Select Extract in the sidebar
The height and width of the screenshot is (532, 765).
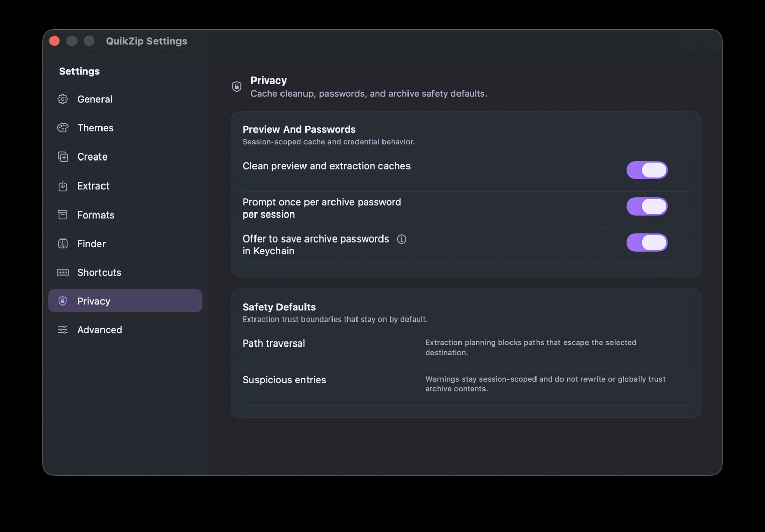coord(125,186)
